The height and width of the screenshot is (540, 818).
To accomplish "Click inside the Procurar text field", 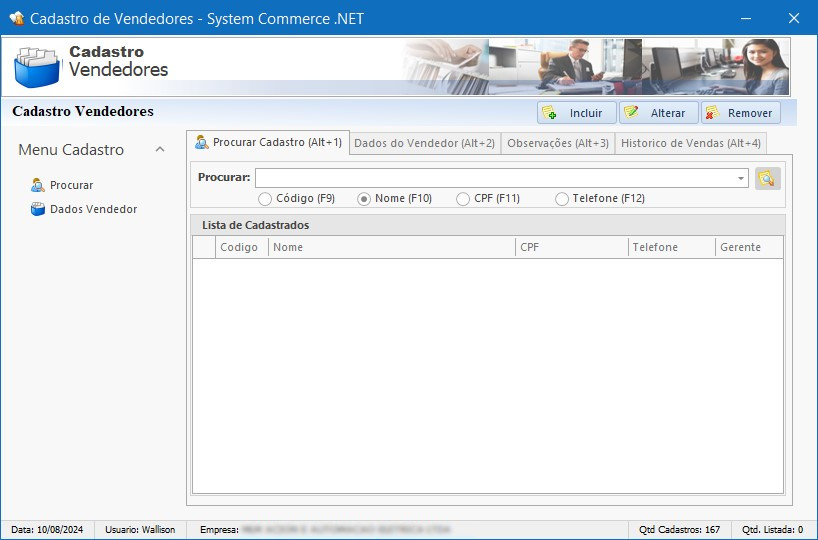I will [495, 178].
